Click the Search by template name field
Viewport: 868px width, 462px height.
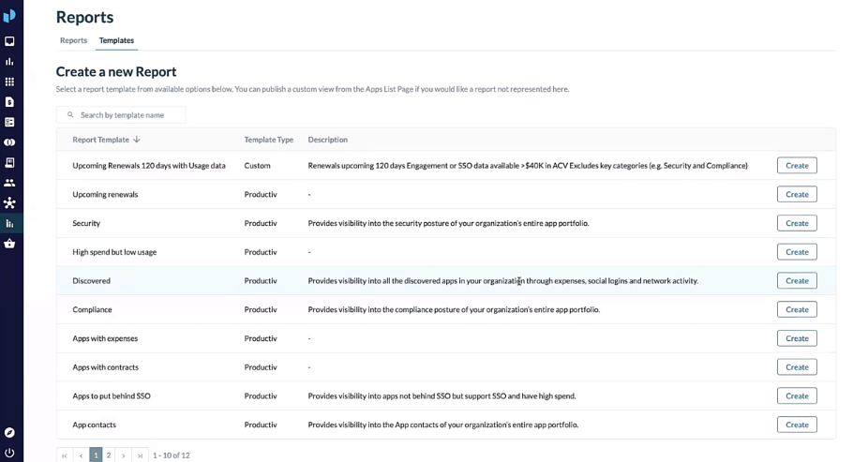[x=121, y=115]
